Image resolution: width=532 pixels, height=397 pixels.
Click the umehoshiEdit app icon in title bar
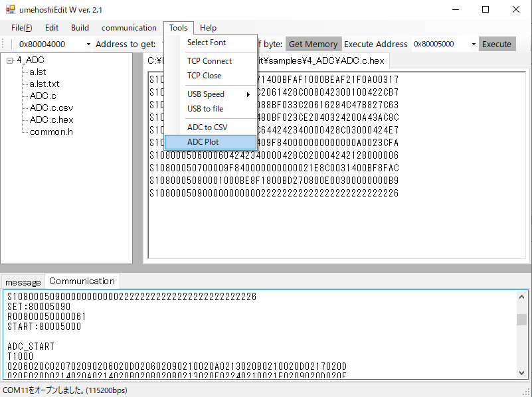(x=10, y=10)
